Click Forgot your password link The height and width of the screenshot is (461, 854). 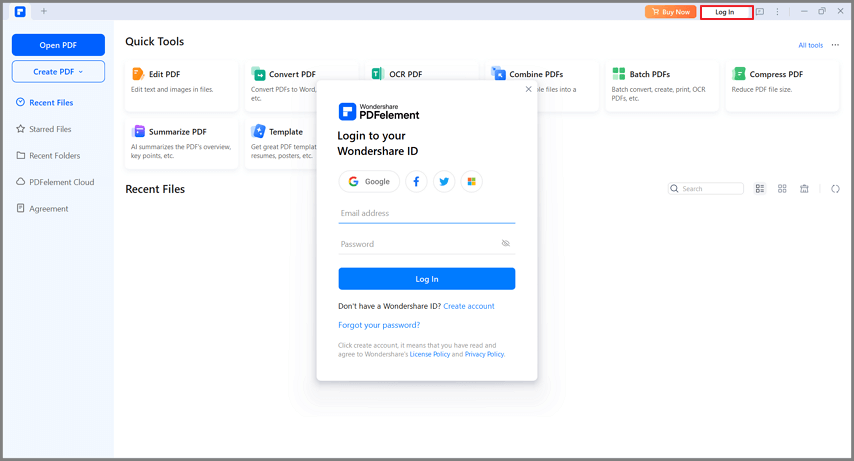[x=379, y=325]
